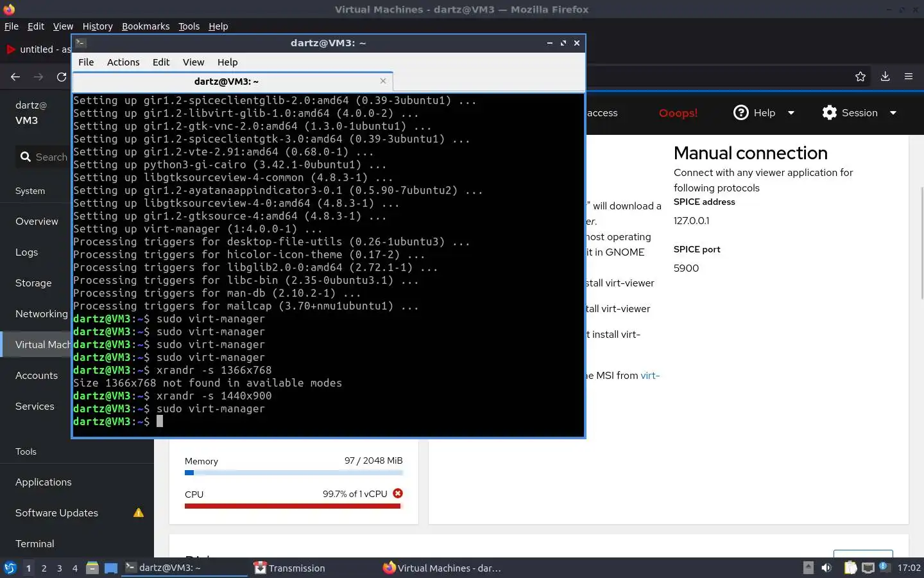Click Firefox logo in title bar
This screenshot has height=578, width=924.
point(9,9)
